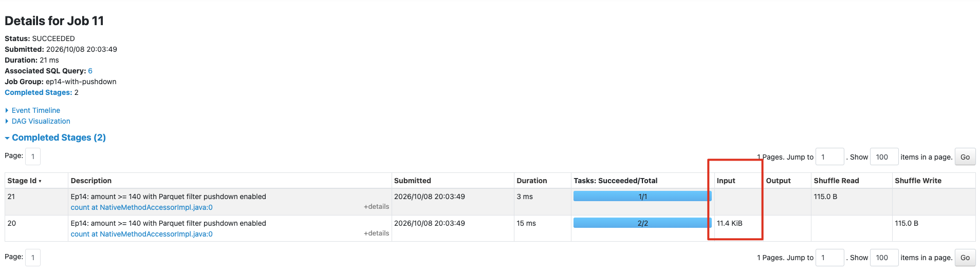Expand the Event Timeline section

tap(35, 110)
